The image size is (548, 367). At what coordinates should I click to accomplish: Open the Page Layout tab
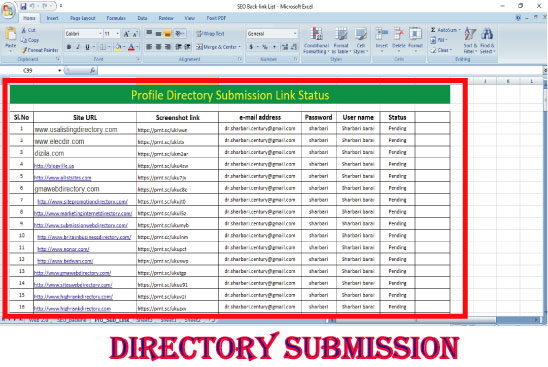tap(82, 18)
